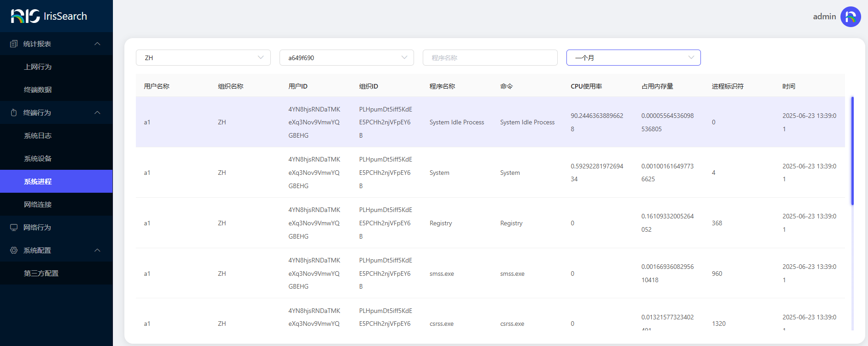Collapse the 统计报表 menu group chevron
Viewport: 868px width, 346px height.
point(97,44)
